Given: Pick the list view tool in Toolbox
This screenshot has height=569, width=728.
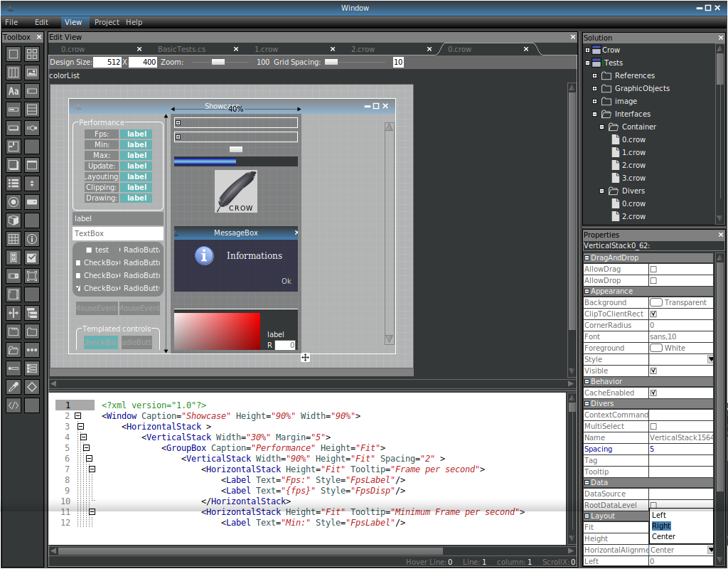Looking at the screenshot, I should pyautogui.click(x=14, y=184).
